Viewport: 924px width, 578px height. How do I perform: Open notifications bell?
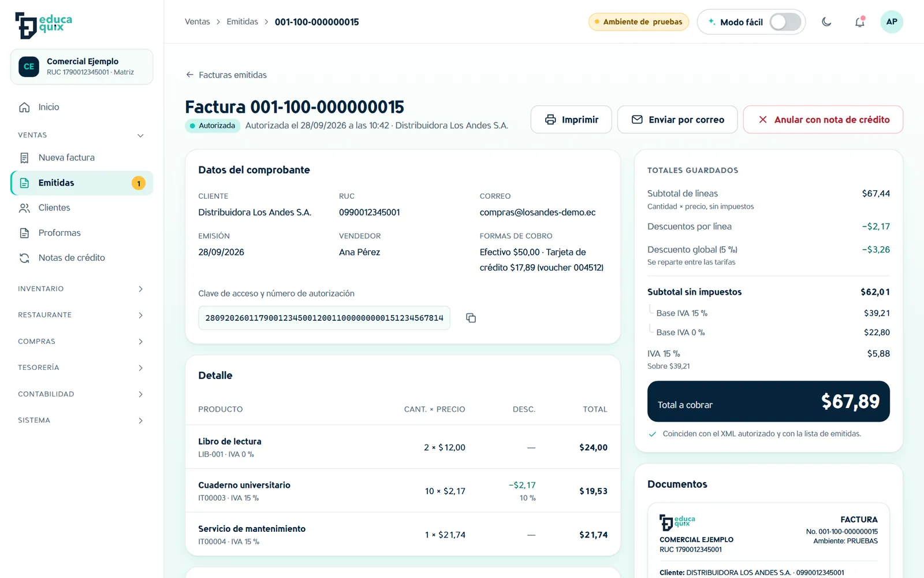[860, 22]
